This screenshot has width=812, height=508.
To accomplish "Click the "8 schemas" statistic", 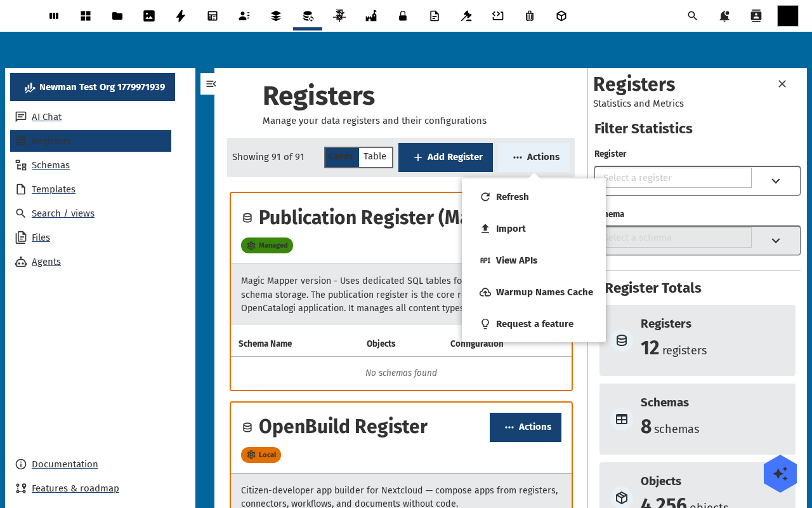I will (x=670, y=427).
